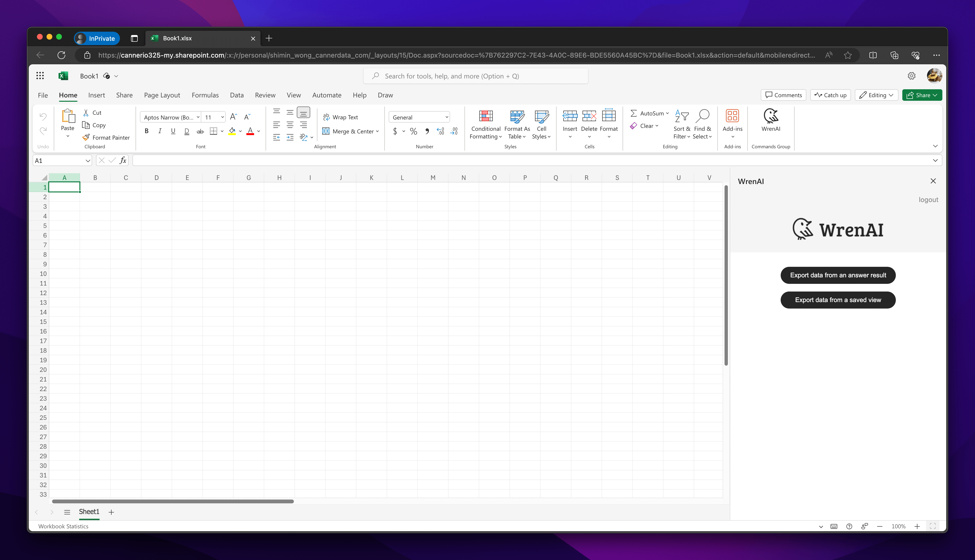This screenshot has width=975, height=560.
Task: Apply the red font color
Action: (250, 131)
